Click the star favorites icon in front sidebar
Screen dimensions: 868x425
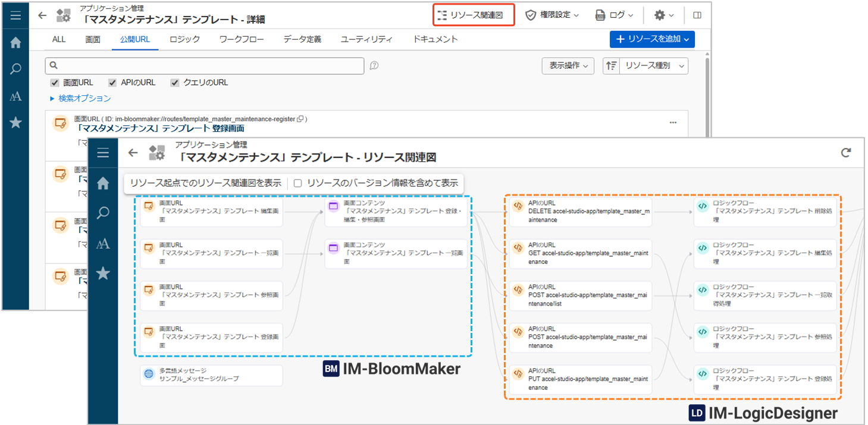[103, 273]
